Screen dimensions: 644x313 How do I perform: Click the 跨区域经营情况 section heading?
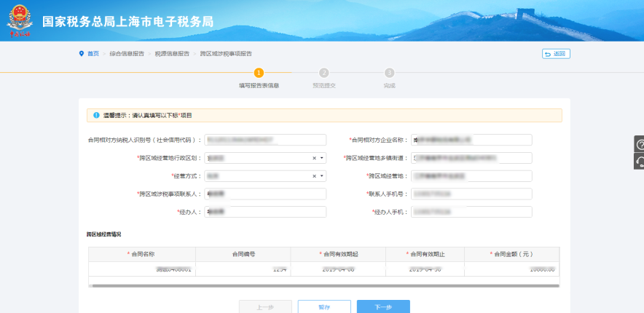click(103, 234)
